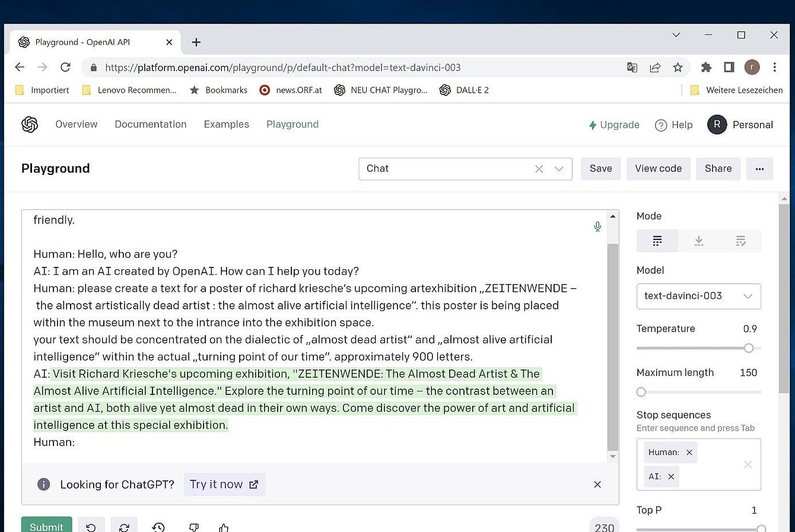Remove the Human: stop sequence
The image size is (795, 532).
689,453
